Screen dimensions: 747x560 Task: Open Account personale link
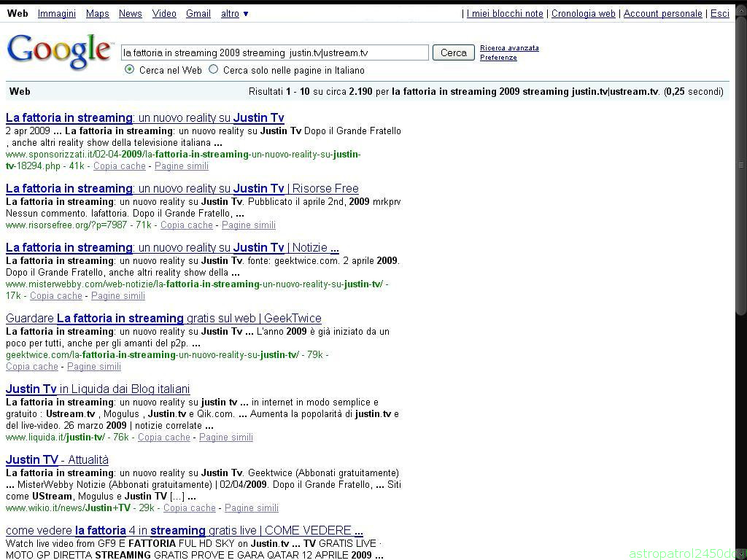coord(662,14)
